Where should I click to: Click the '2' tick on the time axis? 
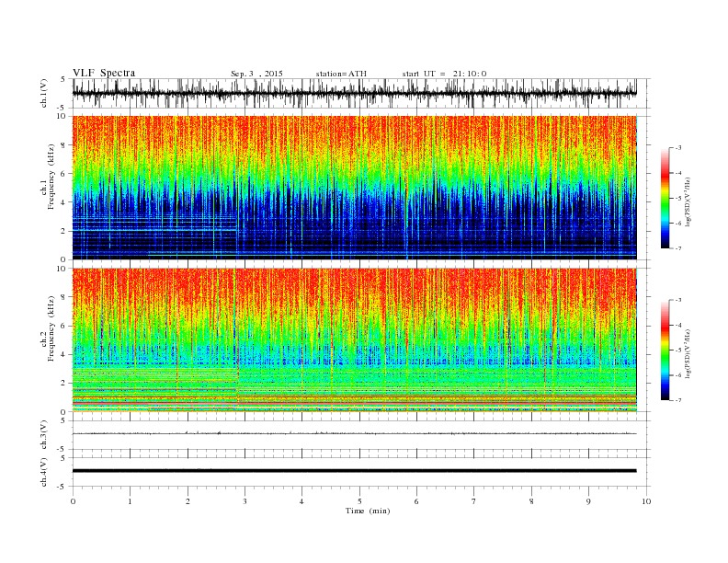(188, 501)
